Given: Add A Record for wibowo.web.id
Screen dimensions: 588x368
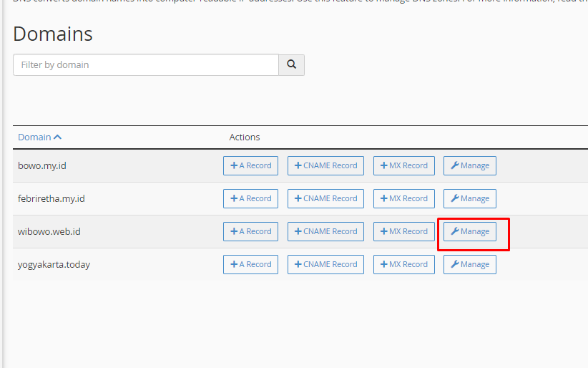Looking at the screenshot, I should (250, 231).
